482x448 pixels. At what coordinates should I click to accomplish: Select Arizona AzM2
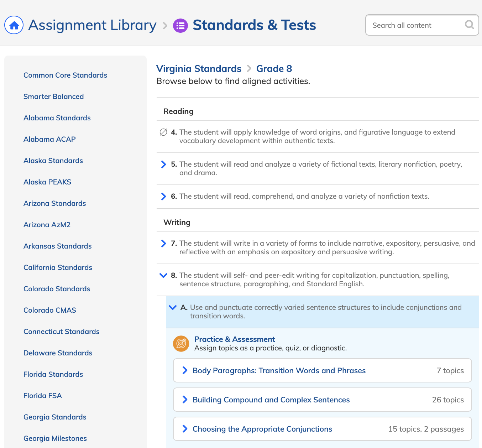(47, 225)
